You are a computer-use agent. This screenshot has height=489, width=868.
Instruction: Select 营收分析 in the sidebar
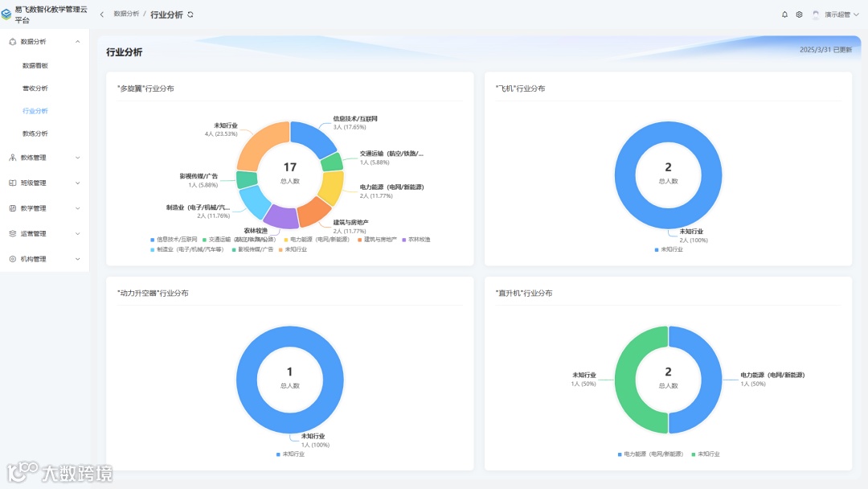click(35, 88)
